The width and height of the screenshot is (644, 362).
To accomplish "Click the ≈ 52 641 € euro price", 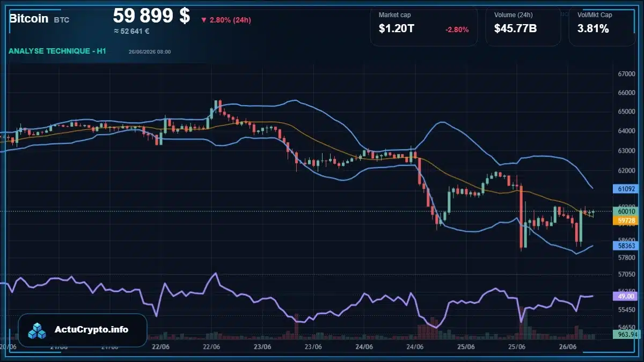I will pos(131,31).
